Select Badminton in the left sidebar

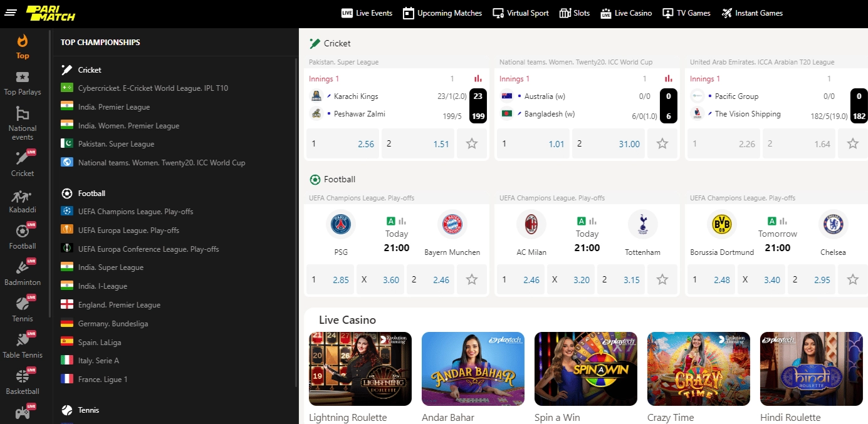(23, 274)
